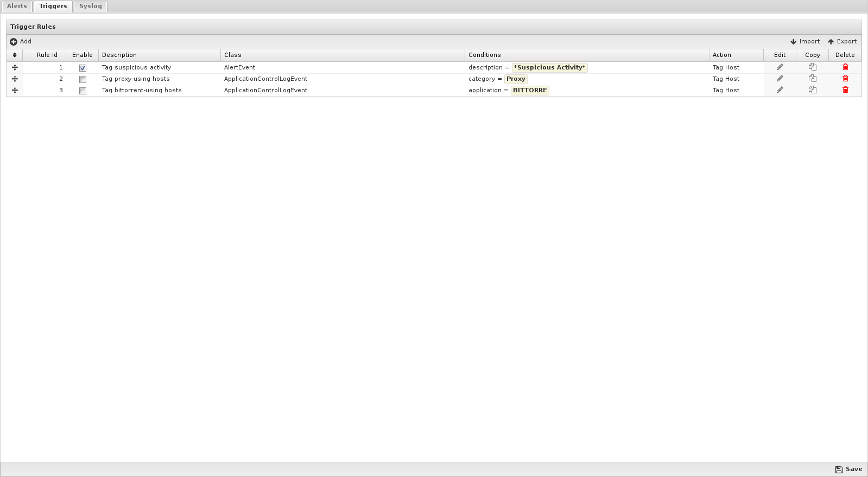This screenshot has width=868, height=477.
Task: Click the Class column header
Action: coord(343,55)
